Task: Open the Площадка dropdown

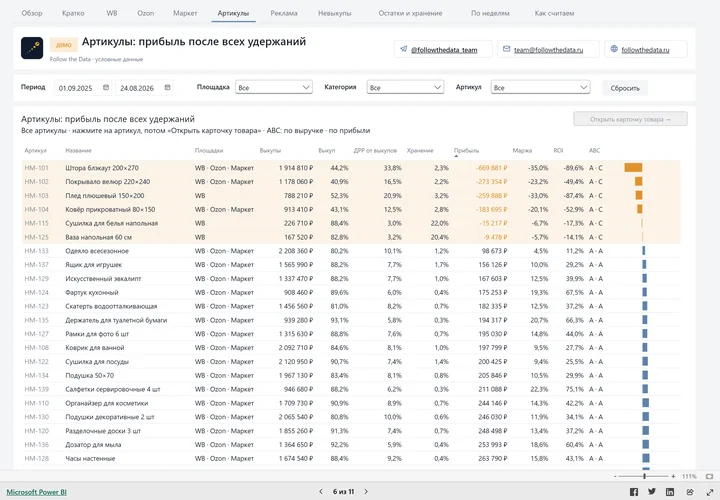Action: [x=274, y=87]
